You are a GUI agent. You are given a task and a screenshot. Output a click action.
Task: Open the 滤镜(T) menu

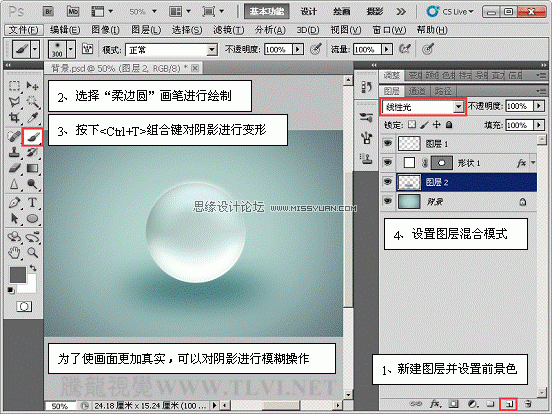click(x=228, y=30)
